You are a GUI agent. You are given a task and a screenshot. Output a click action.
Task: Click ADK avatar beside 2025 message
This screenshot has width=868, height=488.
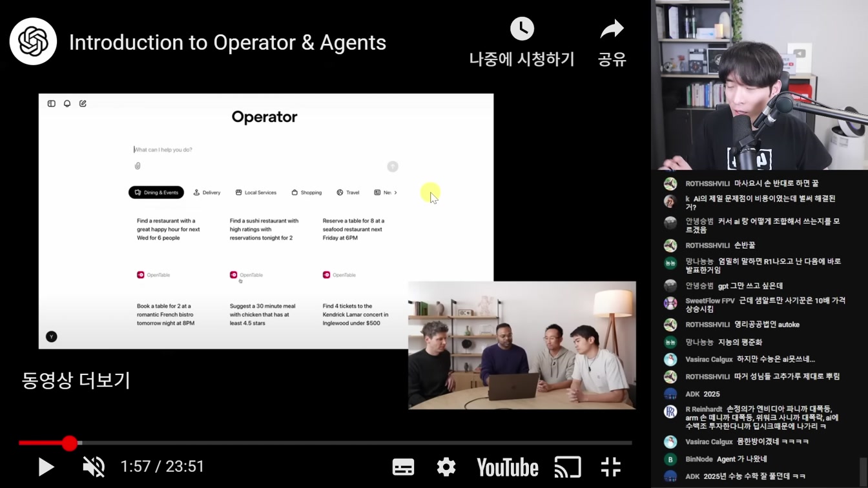pos(670,394)
